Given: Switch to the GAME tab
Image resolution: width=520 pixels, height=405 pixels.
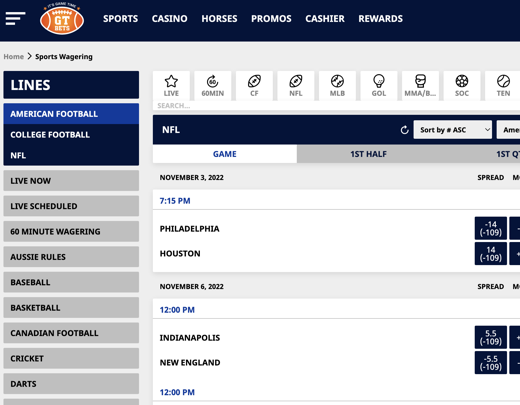Looking at the screenshot, I should (x=225, y=154).
